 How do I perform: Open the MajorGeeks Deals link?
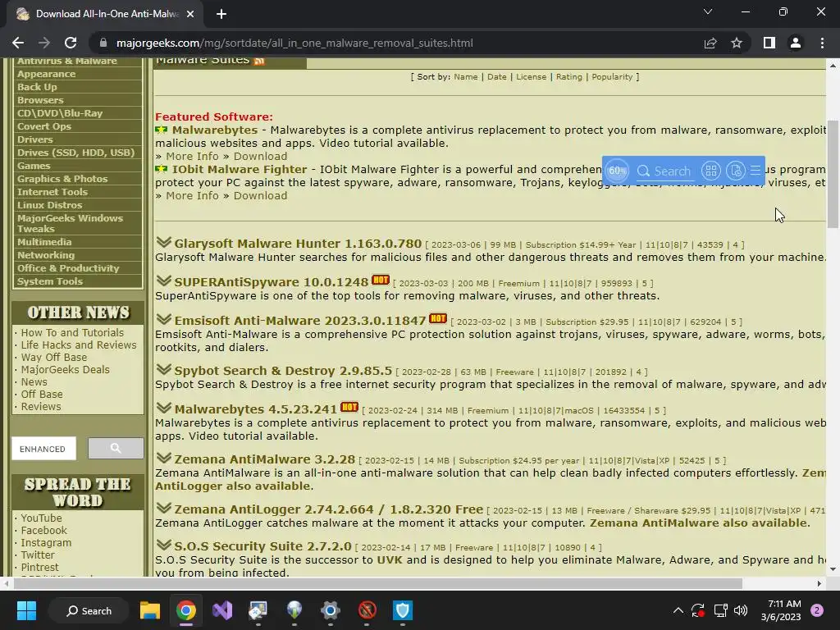pyautogui.click(x=66, y=370)
